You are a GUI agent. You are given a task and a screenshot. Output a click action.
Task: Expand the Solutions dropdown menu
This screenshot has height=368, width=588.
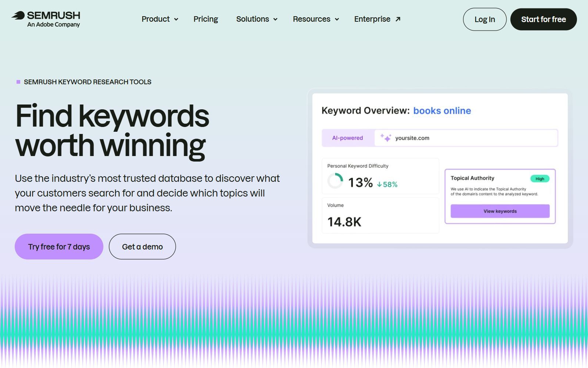pos(257,19)
